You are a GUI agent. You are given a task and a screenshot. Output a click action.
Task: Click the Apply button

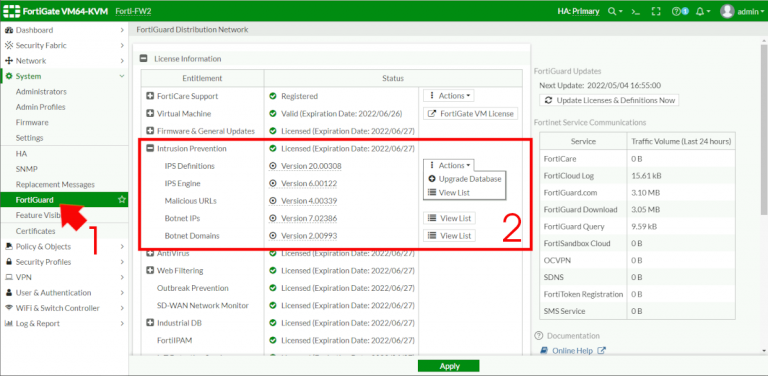tap(449, 366)
